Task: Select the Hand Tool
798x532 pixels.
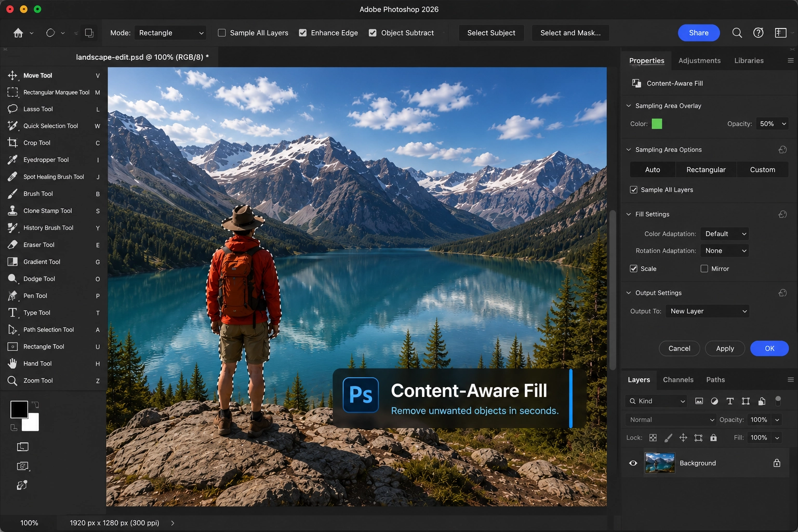Action: tap(53, 364)
